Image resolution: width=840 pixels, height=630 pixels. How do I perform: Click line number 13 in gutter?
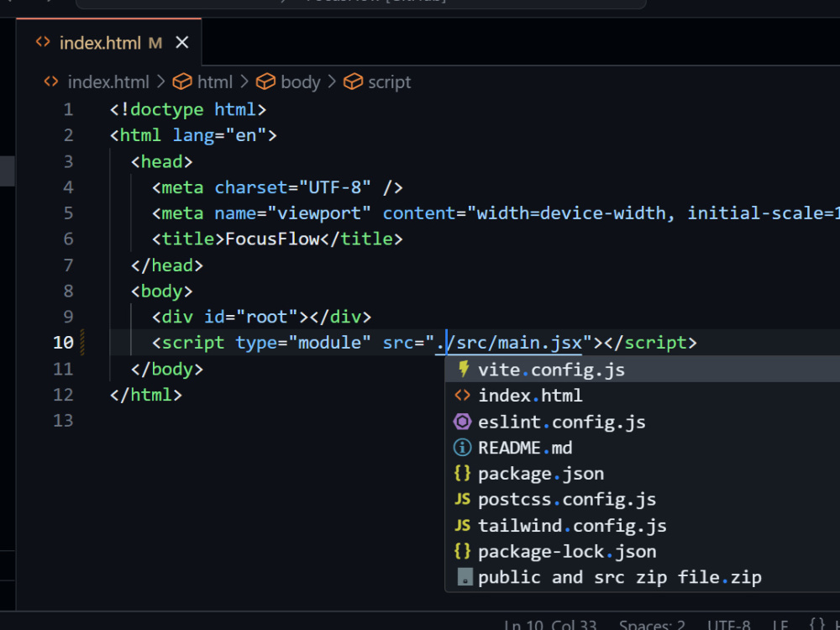click(63, 421)
